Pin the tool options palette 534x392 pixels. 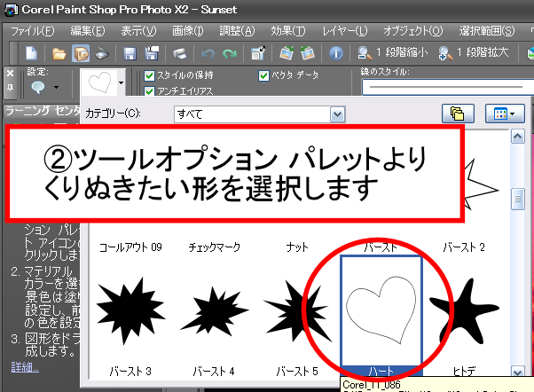tap(11, 88)
